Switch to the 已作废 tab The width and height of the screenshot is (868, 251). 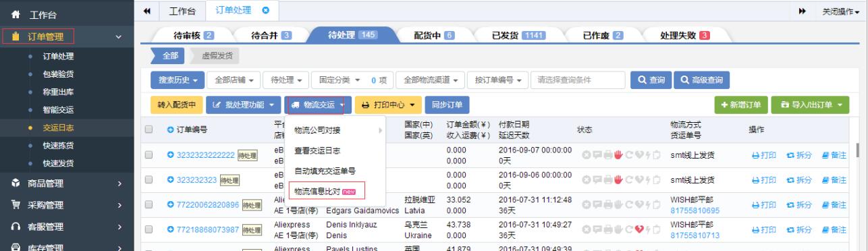602,36
